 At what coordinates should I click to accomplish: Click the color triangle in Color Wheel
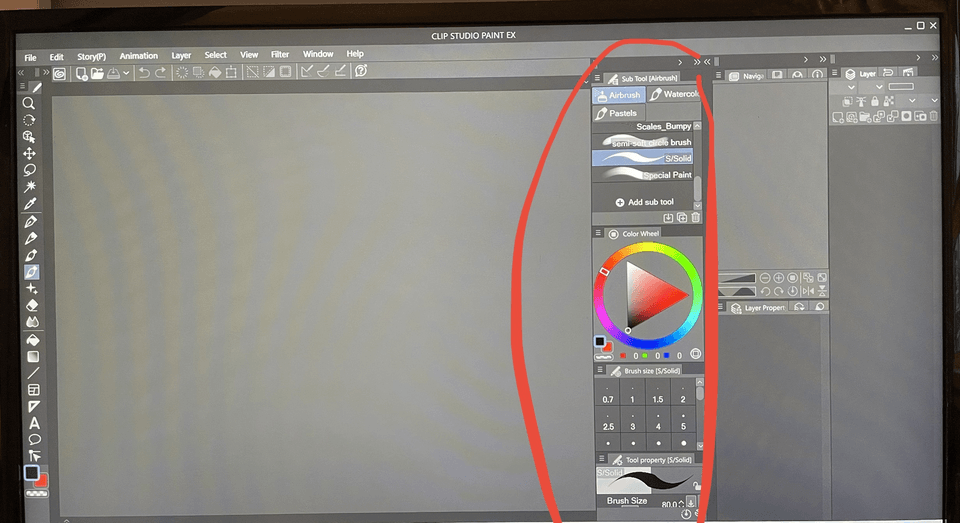tap(652, 296)
